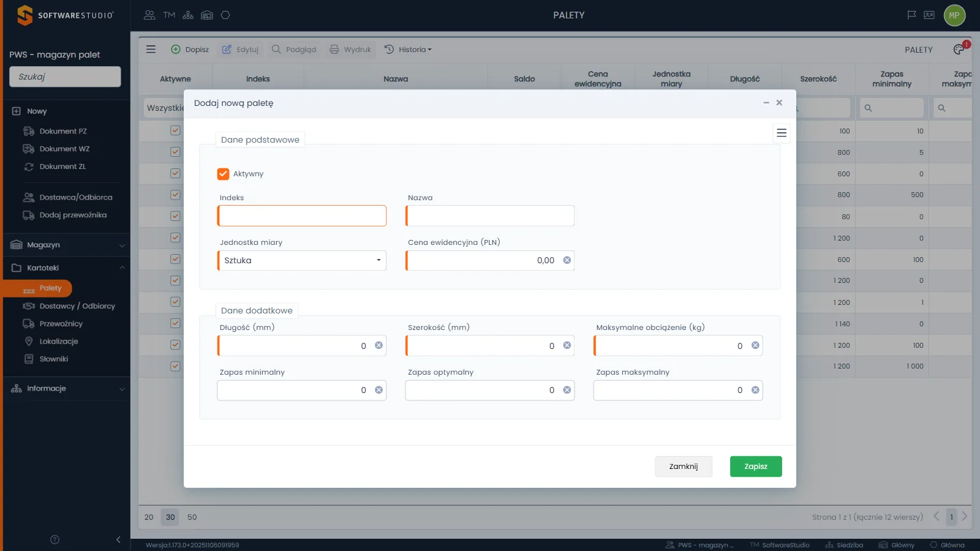Open Słowniki in the sidebar menu
The image size is (980, 551).
(x=54, y=359)
